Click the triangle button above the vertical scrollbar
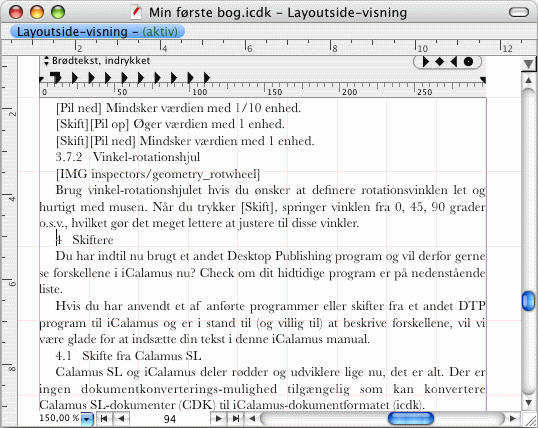Viewport: 538px width, 428px height. 528,64
